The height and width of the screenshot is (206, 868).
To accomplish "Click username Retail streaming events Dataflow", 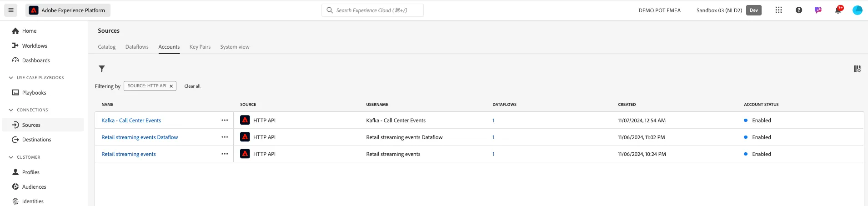I will (x=404, y=137).
